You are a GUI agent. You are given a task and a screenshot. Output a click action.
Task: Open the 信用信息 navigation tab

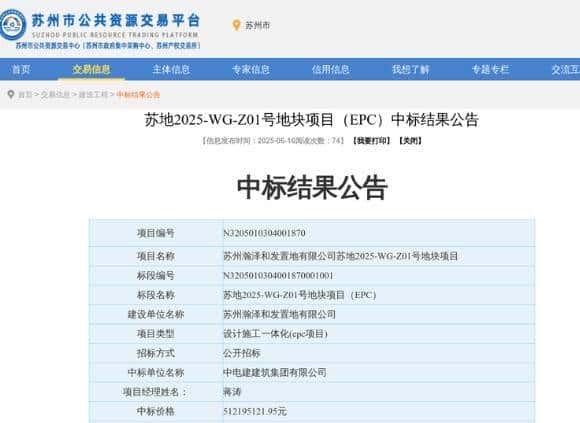point(331,70)
